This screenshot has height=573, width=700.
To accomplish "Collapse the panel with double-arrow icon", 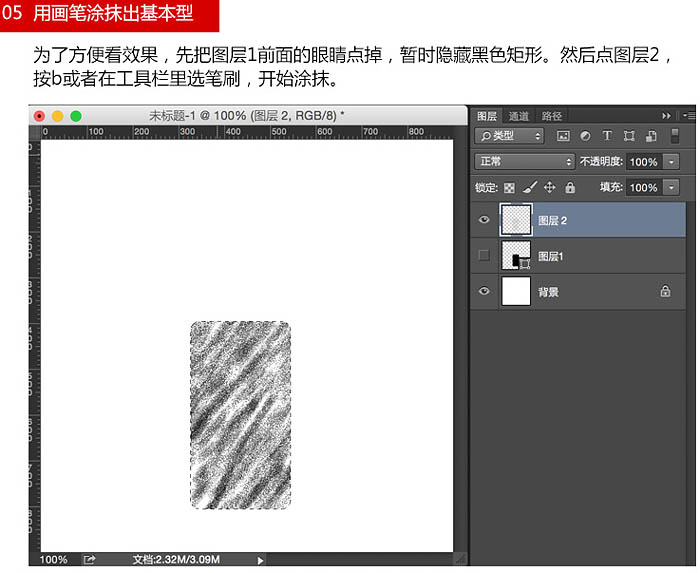I will click(x=666, y=116).
